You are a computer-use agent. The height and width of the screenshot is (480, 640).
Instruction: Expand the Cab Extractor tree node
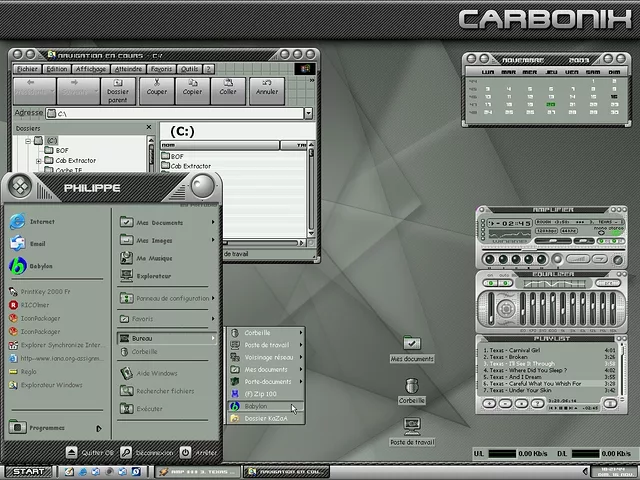point(38,161)
